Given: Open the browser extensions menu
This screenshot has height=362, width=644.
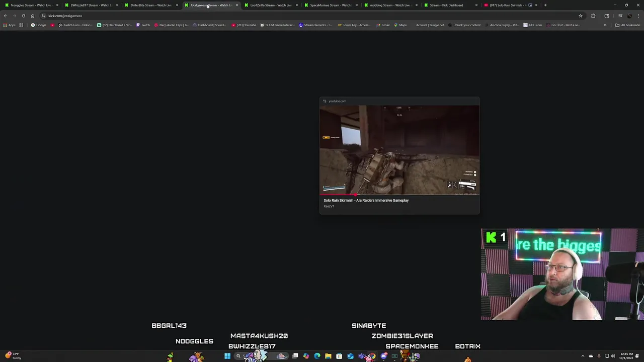Looking at the screenshot, I should coord(593,16).
